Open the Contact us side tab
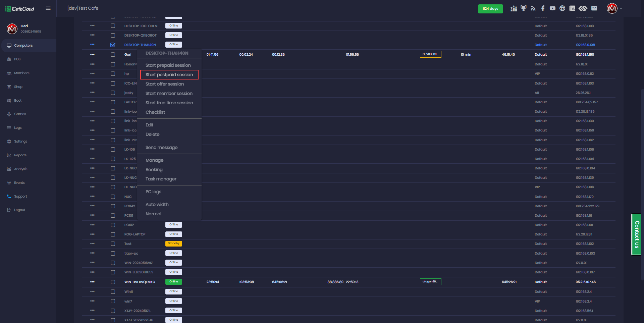 [636, 234]
